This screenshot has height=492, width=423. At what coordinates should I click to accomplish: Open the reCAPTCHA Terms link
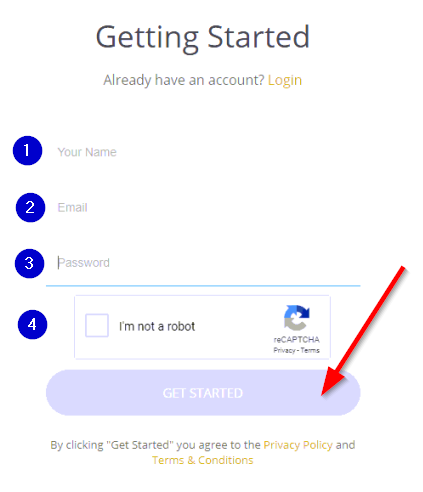coord(310,350)
